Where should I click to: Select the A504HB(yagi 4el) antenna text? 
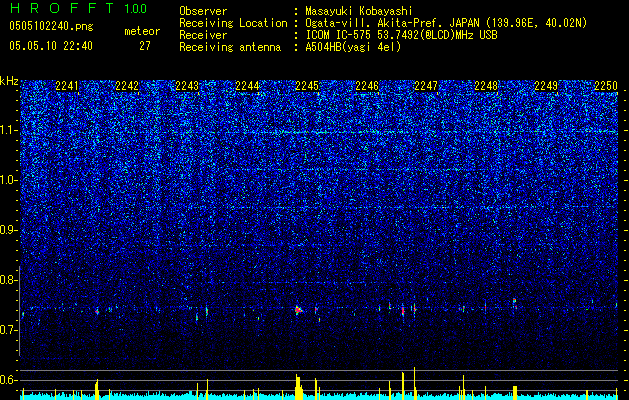coord(353,47)
